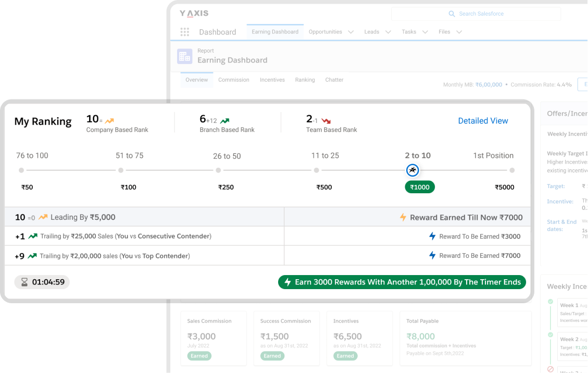The height and width of the screenshot is (373, 588).
Task: Click the Branch Based Rank label
Action: point(227,130)
